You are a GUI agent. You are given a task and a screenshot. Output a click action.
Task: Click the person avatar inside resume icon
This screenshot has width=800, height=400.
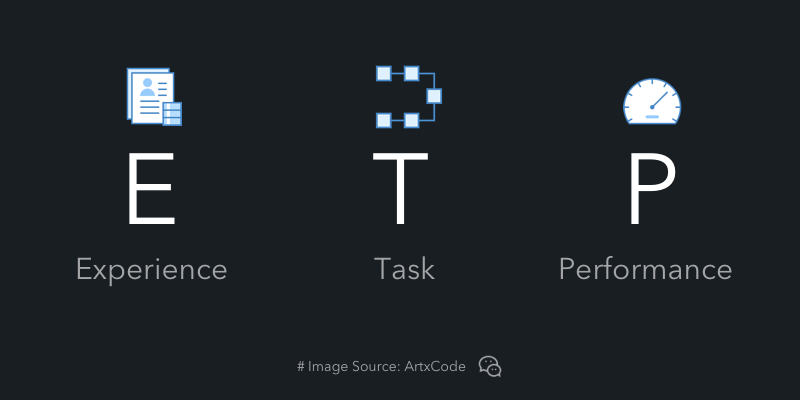coord(147,87)
